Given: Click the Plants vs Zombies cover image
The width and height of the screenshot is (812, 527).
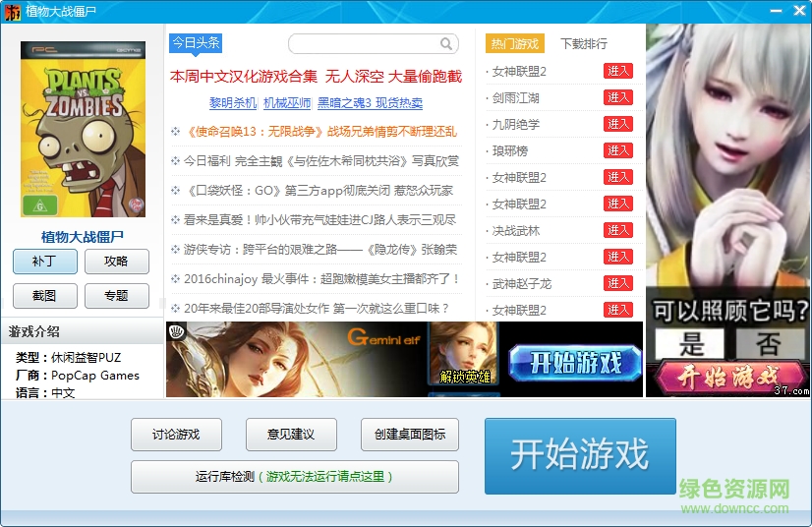Looking at the screenshot, I should tap(83, 129).
